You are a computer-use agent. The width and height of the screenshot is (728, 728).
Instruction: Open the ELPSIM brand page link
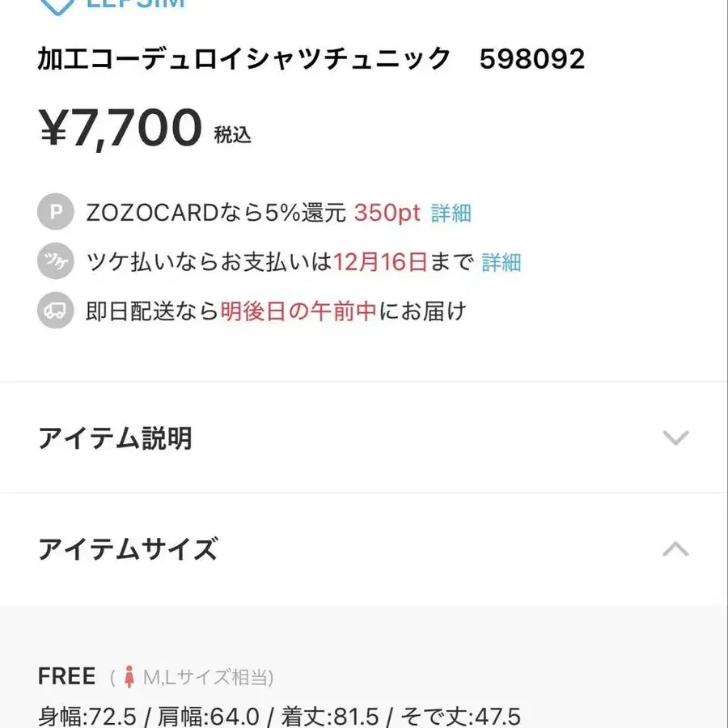(135, 4)
